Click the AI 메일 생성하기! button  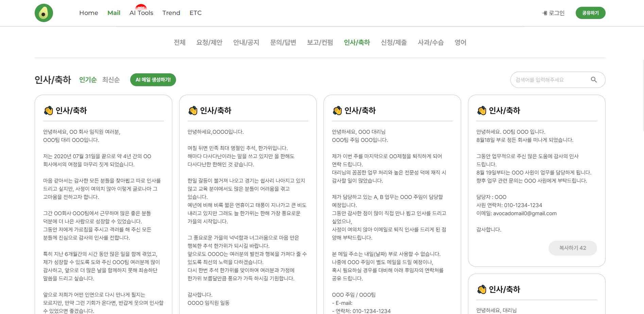[153, 80]
